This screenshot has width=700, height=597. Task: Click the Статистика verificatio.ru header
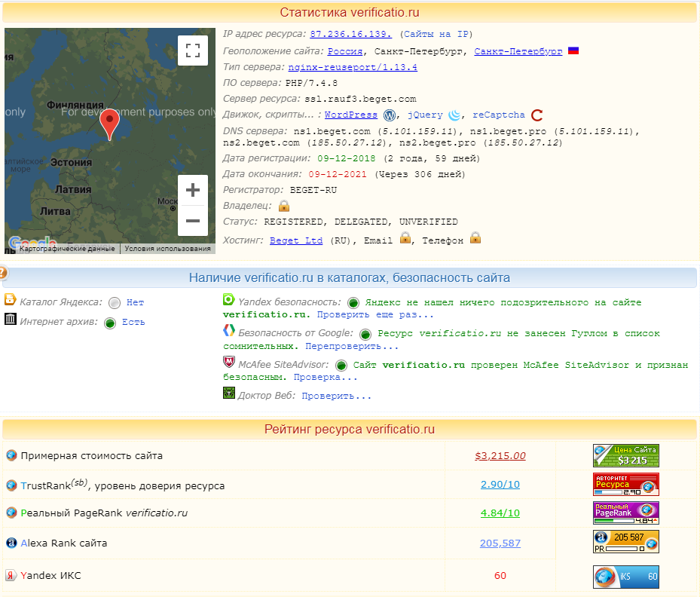coord(350,13)
